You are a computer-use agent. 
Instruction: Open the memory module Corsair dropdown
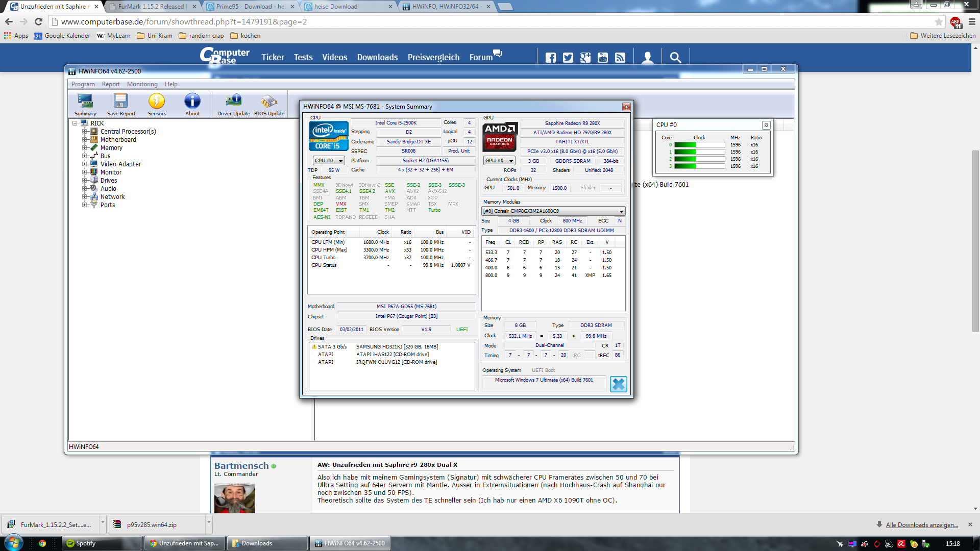(553, 211)
